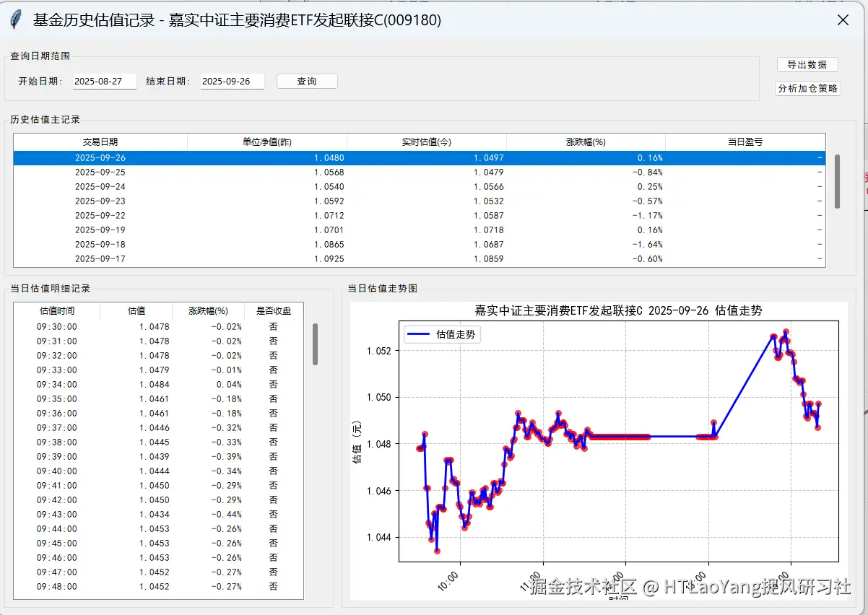Select the 09:35:00 estimate detail row
The width and height of the screenshot is (868, 615).
(x=144, y=398)
